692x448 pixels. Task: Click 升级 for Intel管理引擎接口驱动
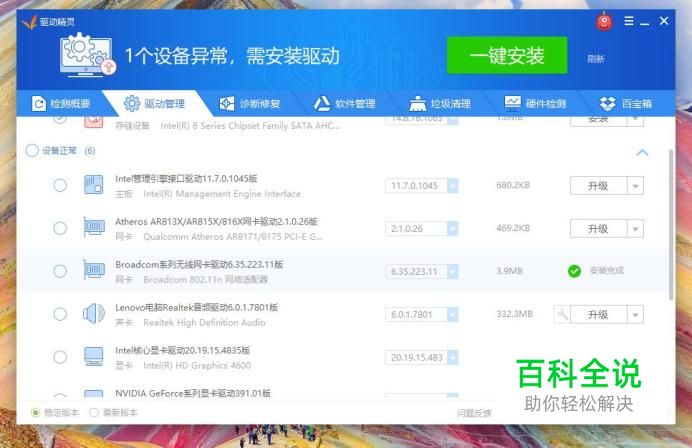point(598,186)
